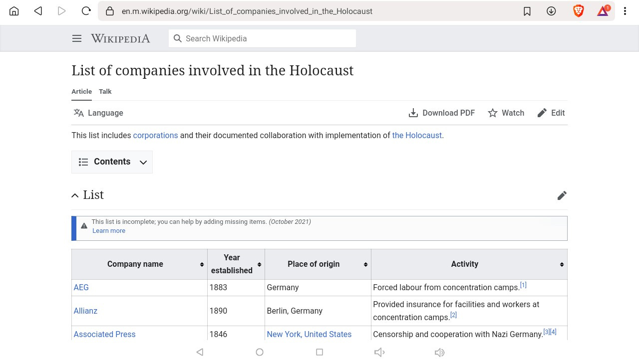Sort table by Activity
Screen dimensions: 639x364
click(469, 264)
